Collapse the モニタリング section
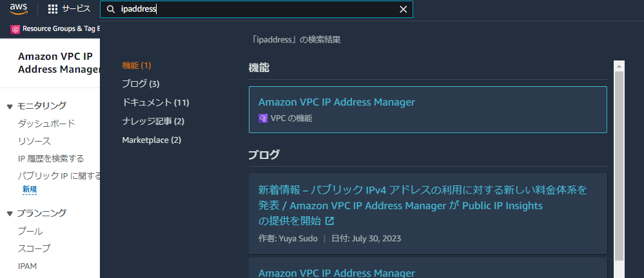644x278 pixels. pyautogui.click(x=10, y=107)
